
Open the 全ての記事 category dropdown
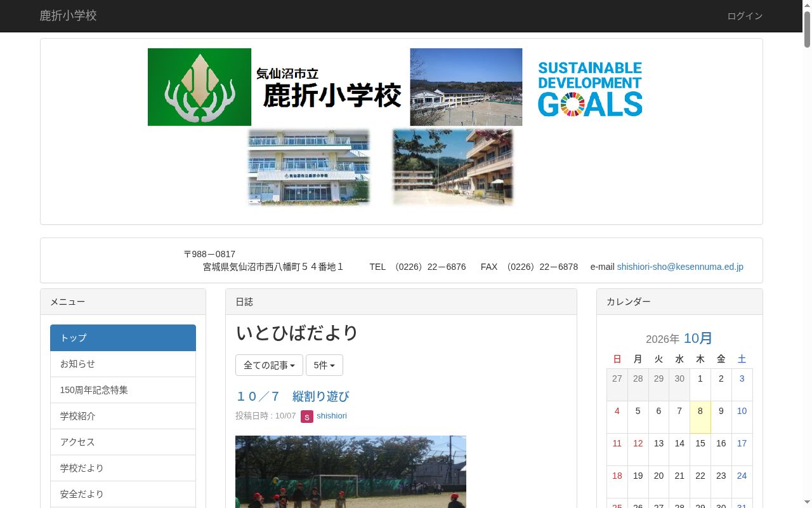(269, 365)
